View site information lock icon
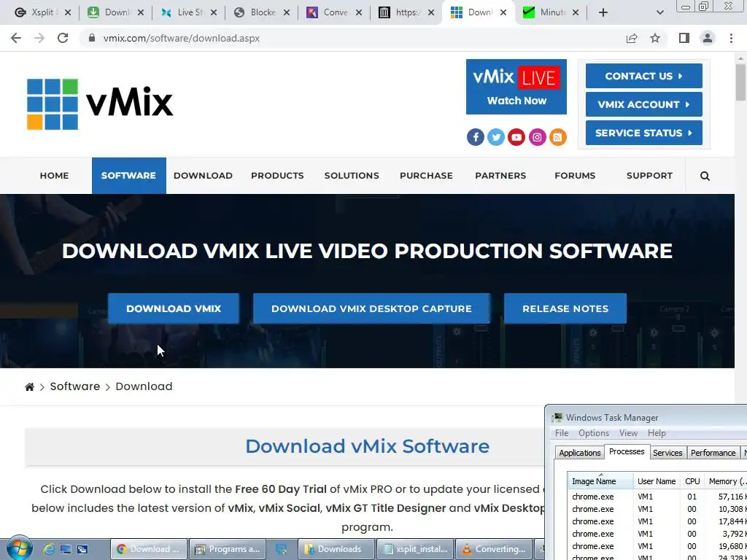Image resolution: width=747 pixels, height=560 pixels. click(92, 38)
